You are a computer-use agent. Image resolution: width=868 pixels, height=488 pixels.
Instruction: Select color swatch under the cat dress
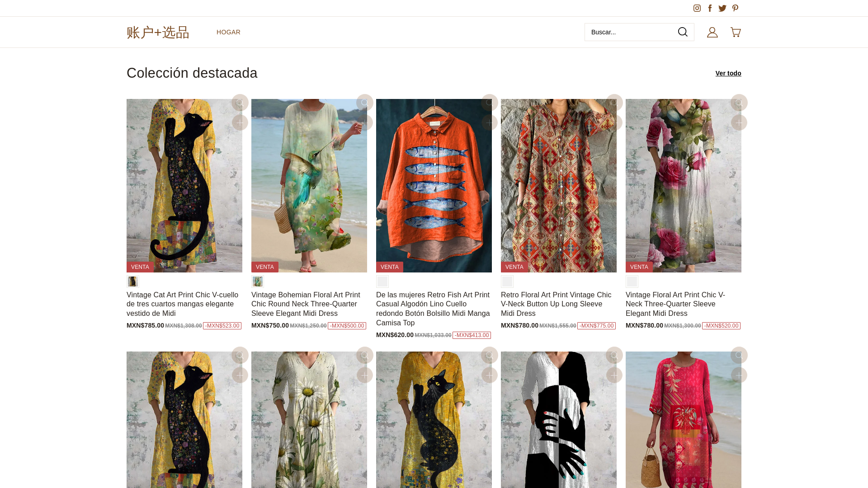coord(133,282)
